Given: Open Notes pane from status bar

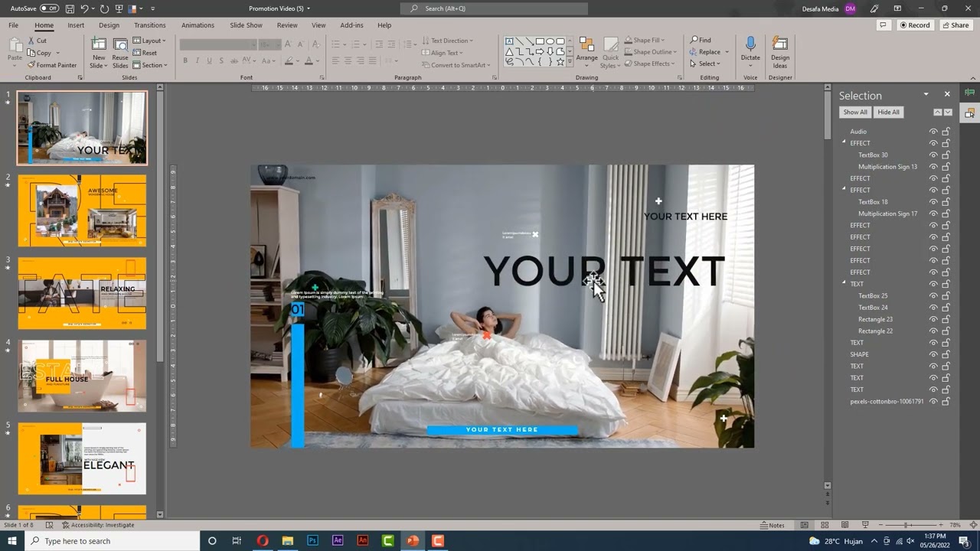Looking at the screenshot, I should pyautogui.click(x=773, y=525).
